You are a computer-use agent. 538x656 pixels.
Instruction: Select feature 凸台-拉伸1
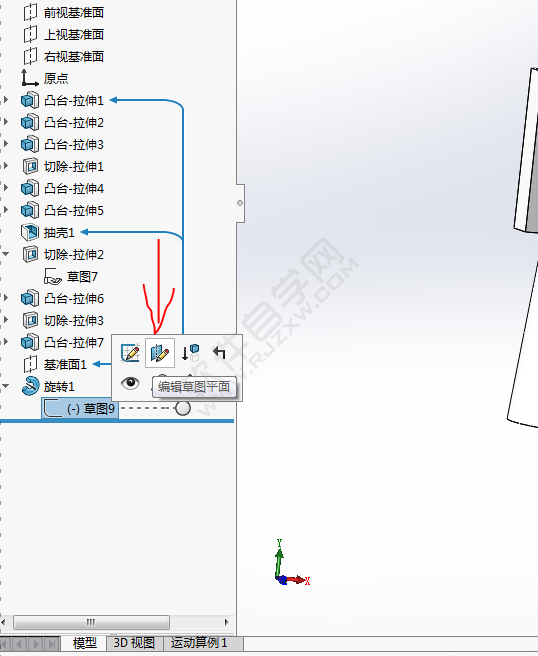pos(74,100)
